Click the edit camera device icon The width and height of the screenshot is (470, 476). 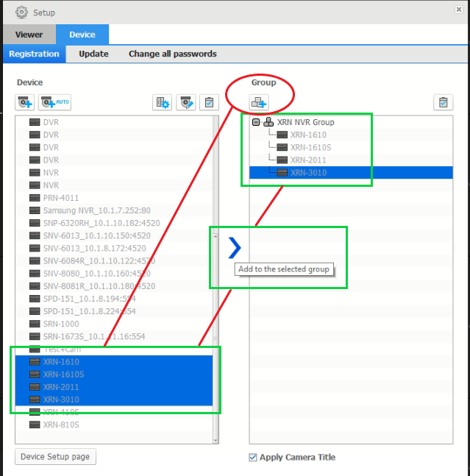tap(186, 102)
